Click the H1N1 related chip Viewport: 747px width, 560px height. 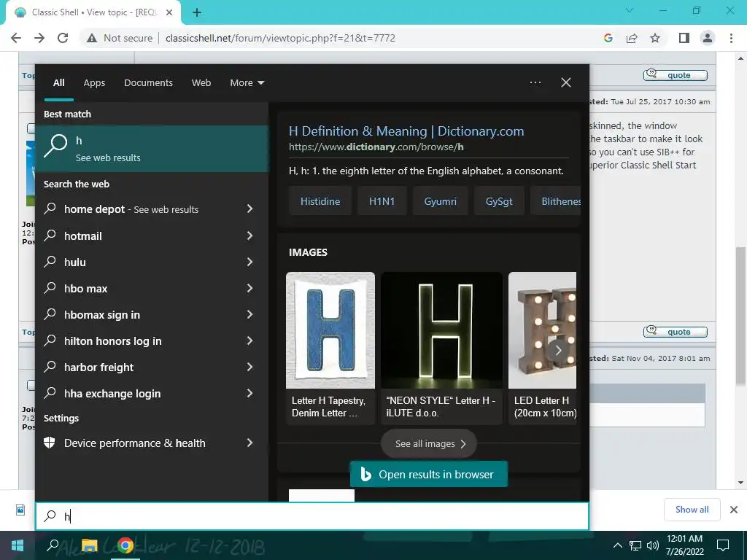[382, 201]
